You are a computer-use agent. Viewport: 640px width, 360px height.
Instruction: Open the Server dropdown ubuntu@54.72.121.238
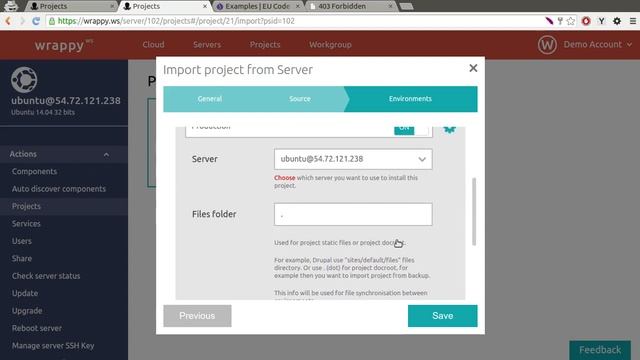[353, 159]
